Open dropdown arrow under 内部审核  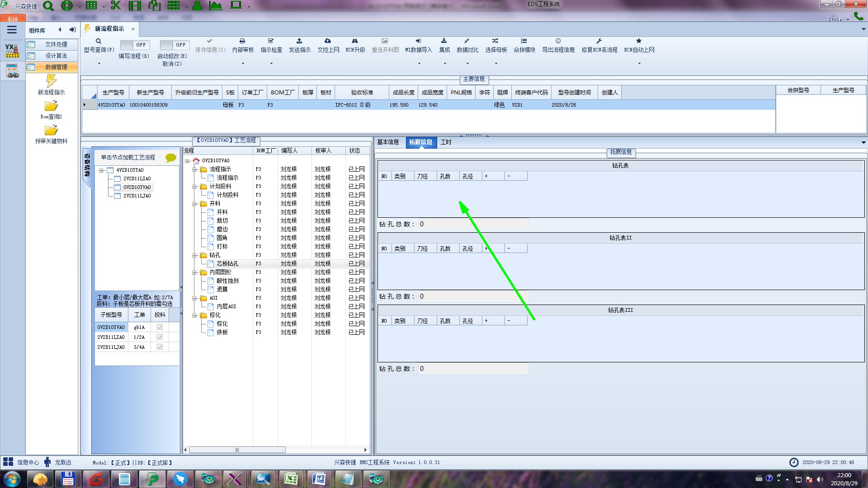(242, 64)
